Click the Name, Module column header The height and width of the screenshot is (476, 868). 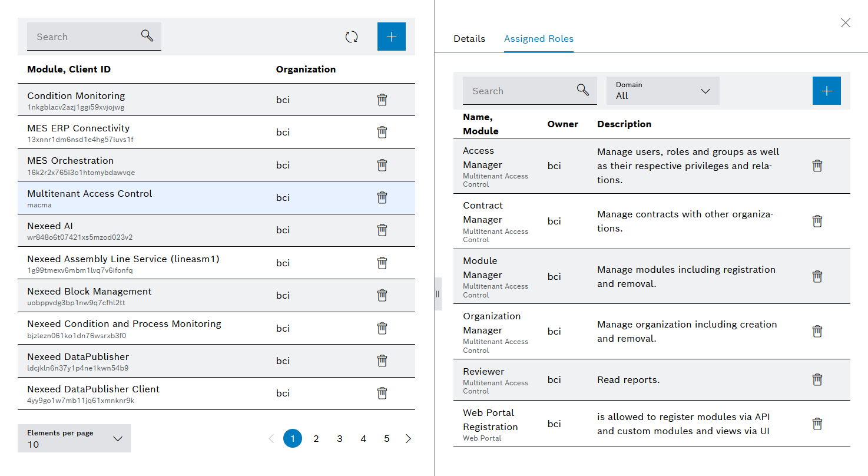coord(481,124)
